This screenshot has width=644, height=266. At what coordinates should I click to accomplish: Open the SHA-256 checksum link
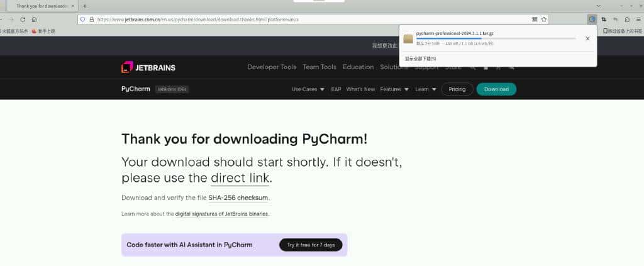(238, 198)
